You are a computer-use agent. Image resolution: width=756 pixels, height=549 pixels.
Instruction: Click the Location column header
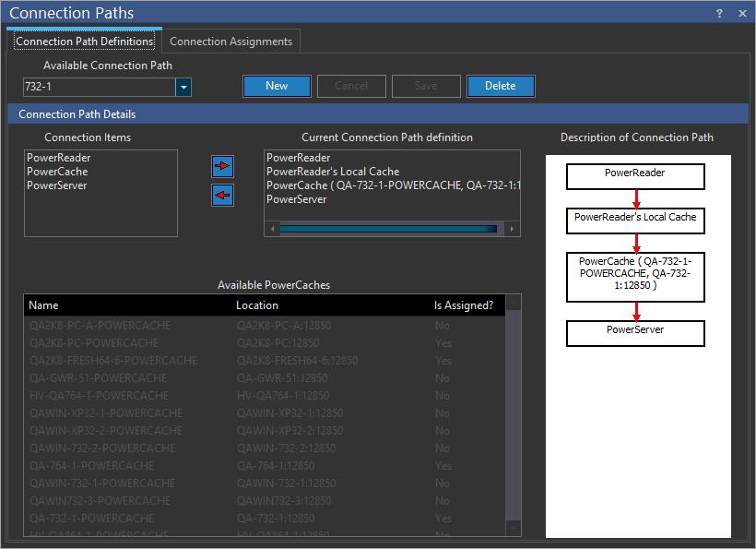[x=257, y=305]
